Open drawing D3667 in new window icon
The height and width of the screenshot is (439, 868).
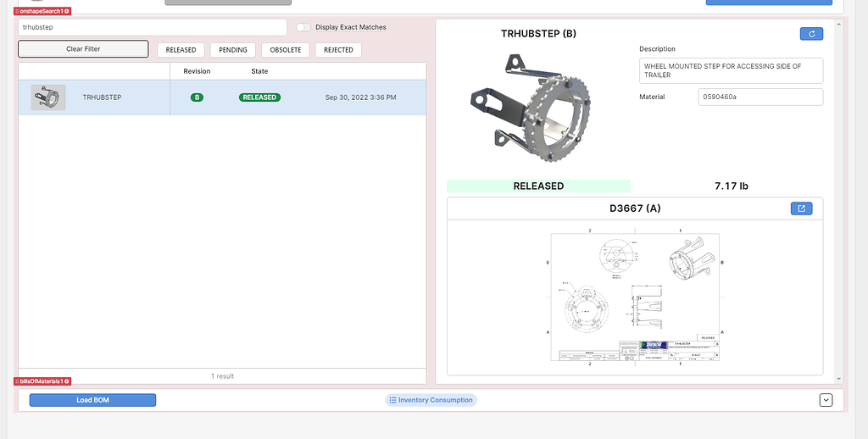coord(801,208)
